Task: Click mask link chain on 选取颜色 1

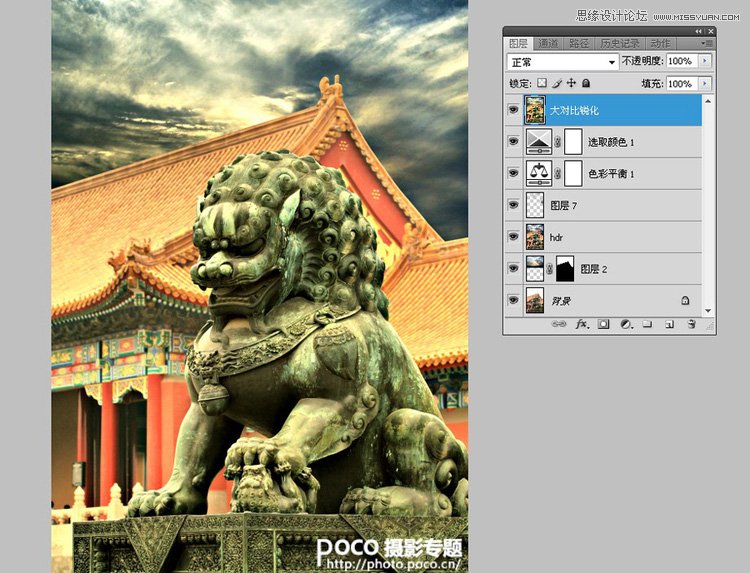Action: [558, 142]
